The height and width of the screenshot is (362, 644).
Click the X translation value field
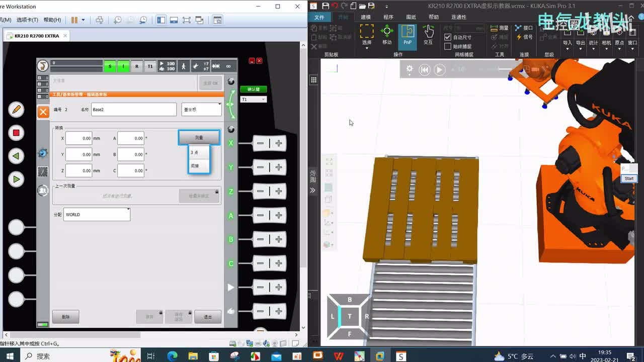click(x=78, y=138)
